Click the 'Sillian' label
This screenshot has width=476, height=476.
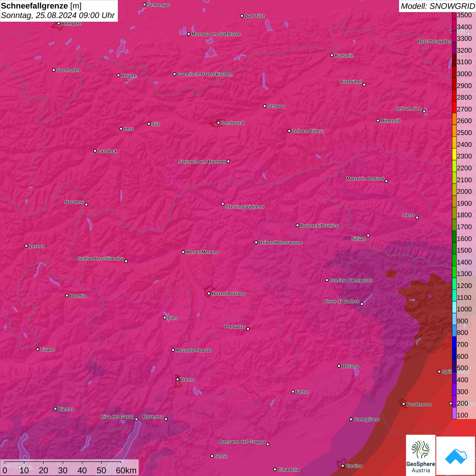pos(358,239)
